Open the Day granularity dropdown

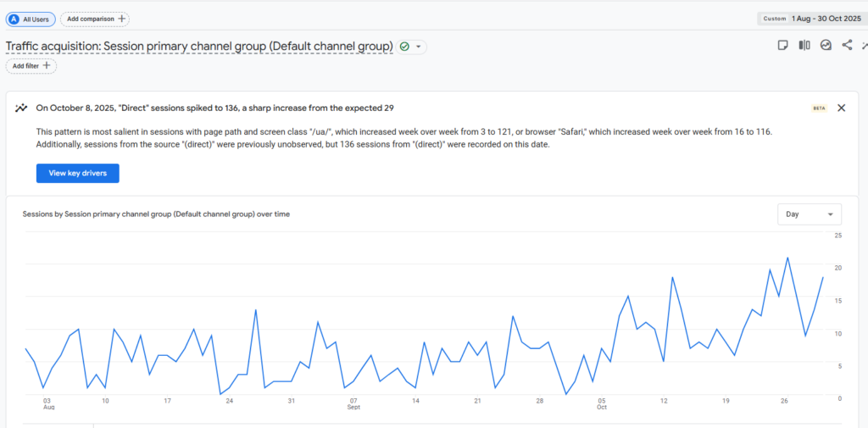[x=810, y=214]
